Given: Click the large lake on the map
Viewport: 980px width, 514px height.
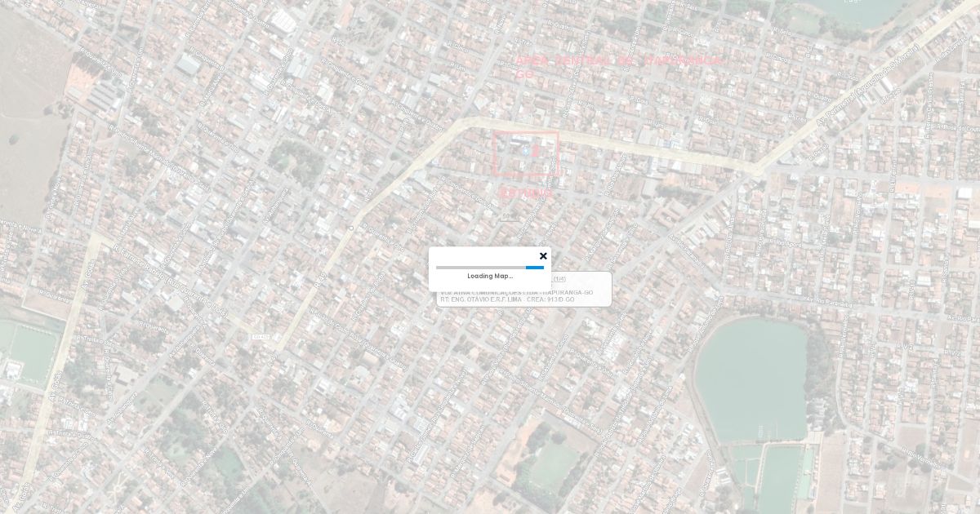Looking at the screenshot, I should pyautogui.click(x=750, y=379).
